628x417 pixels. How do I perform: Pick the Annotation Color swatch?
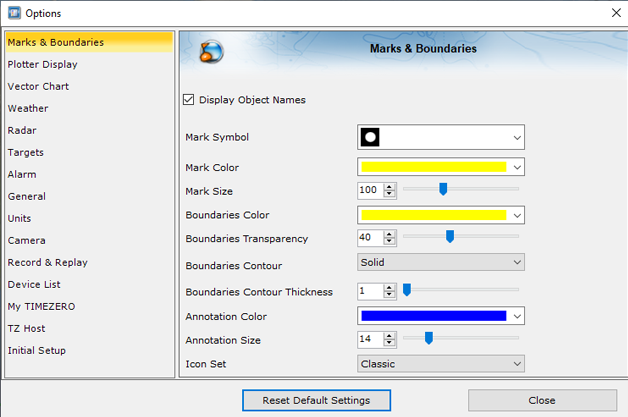click(433, 316)
